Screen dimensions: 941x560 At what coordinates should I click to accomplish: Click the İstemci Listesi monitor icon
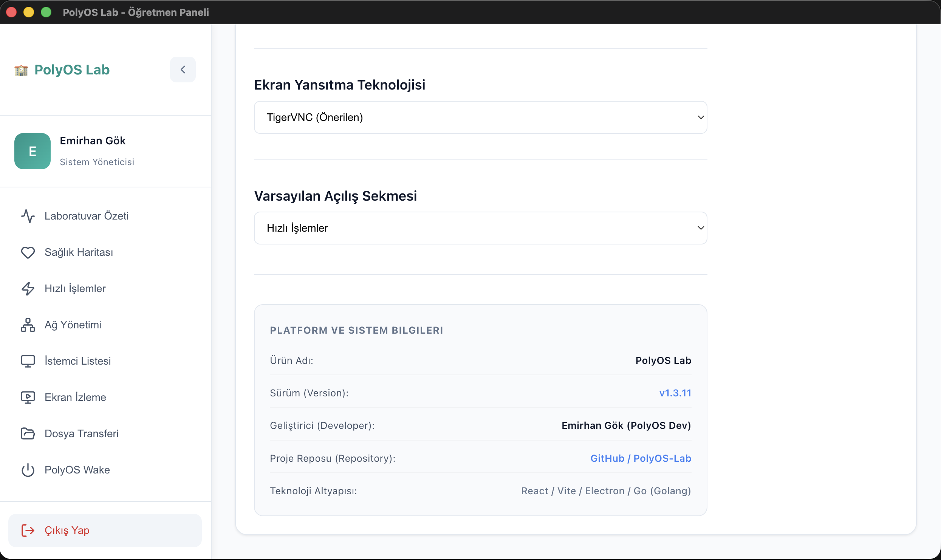coord(28,361)
